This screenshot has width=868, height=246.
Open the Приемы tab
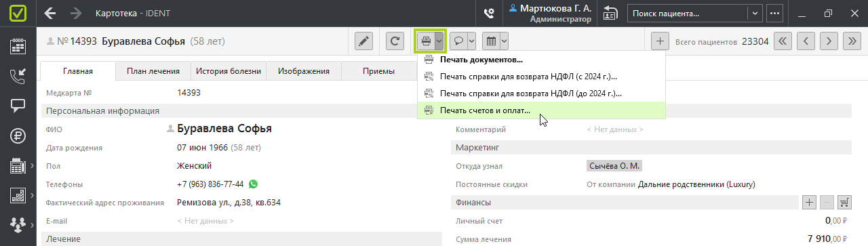378,71
